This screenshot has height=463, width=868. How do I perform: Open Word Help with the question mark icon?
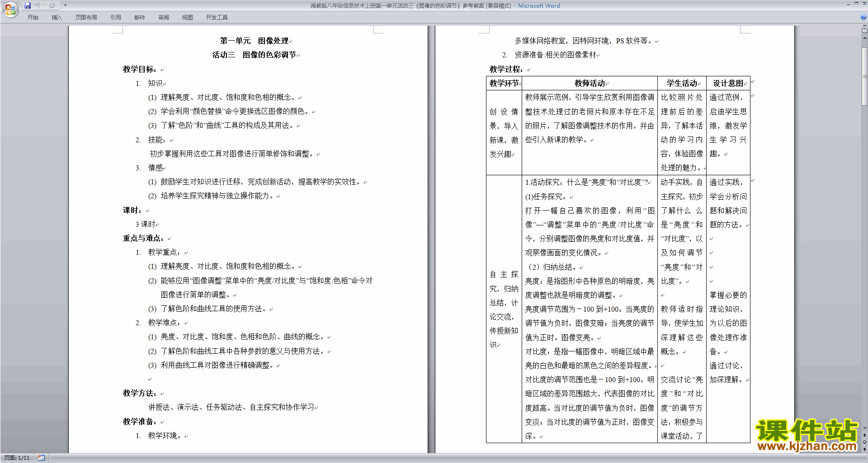tap(863, 17)
